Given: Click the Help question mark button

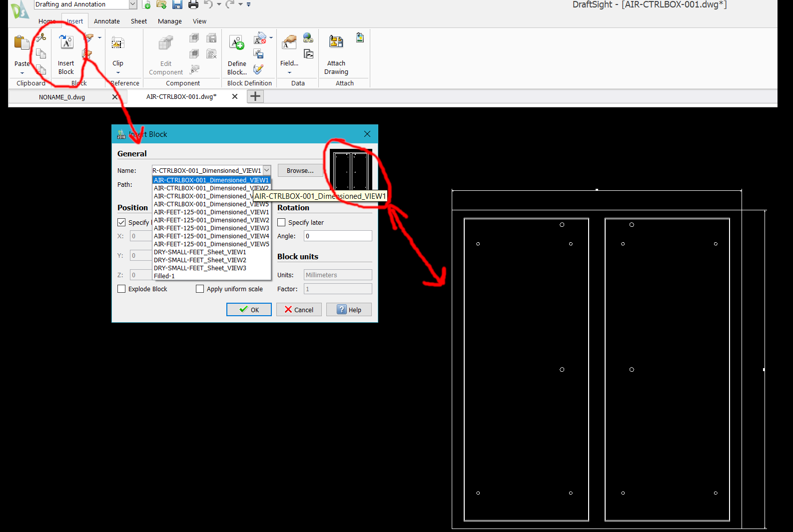Looking at the screenshot, I should point(349,310).
